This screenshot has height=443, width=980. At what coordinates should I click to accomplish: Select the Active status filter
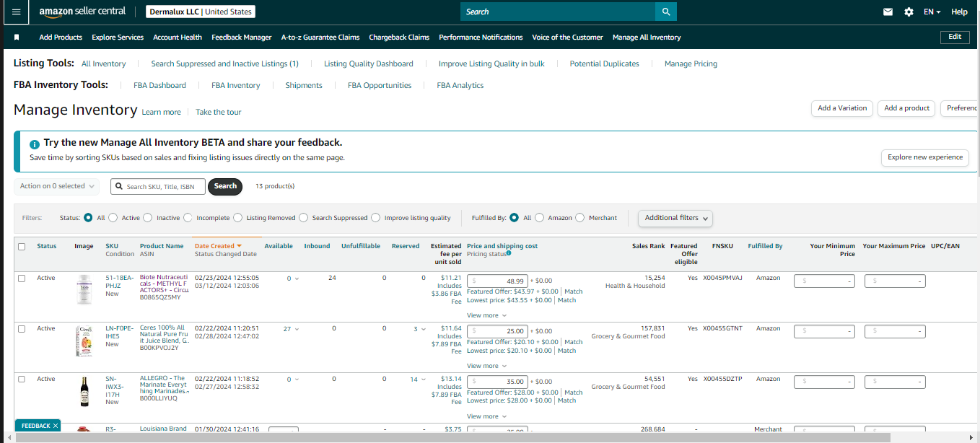coord(113,217)
